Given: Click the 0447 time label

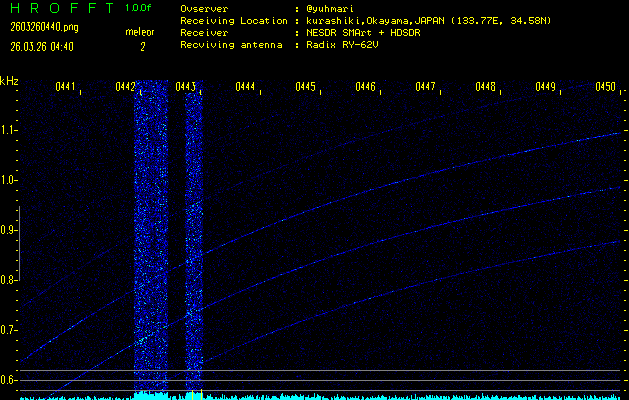Looking at the screenshot, I should (x=425, y=87).
